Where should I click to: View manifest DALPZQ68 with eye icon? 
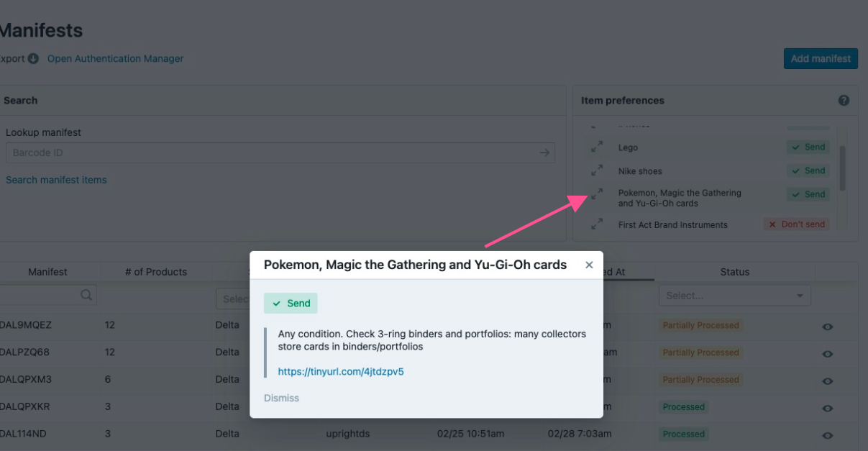point(828,353)
